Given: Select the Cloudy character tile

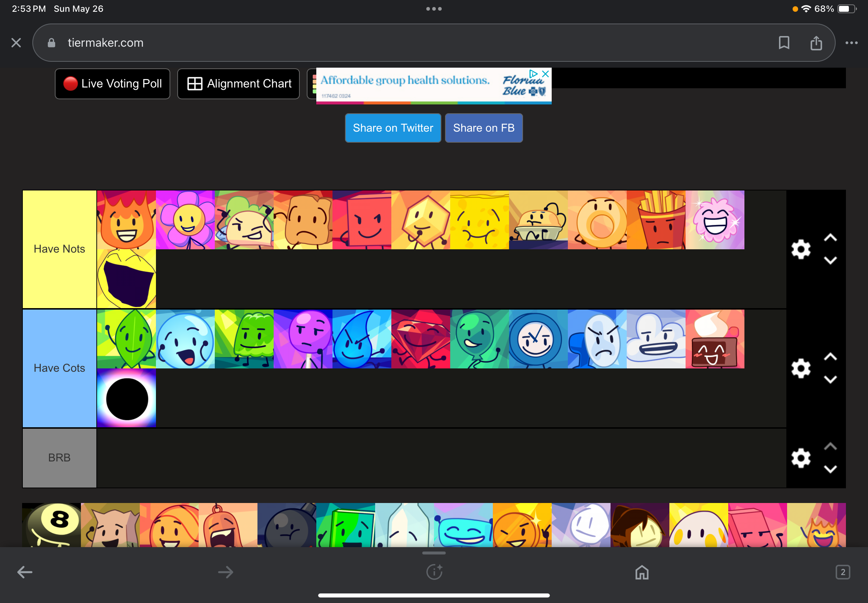Looking at the screenshot, I should 656,339.
